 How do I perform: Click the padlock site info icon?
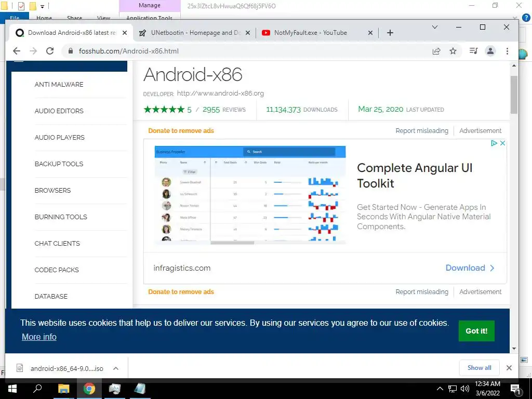pyautogui.click(x=71, y=51)
